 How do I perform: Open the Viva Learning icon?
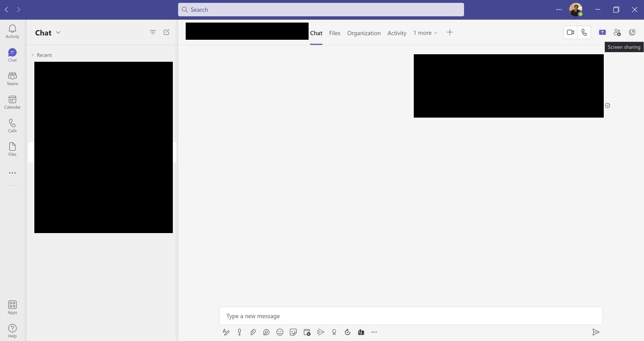click(361, 332)
